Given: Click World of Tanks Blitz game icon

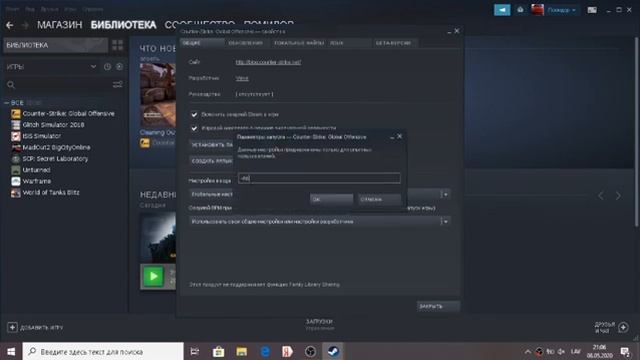Looking at the screenshot, I should (16, 193).
